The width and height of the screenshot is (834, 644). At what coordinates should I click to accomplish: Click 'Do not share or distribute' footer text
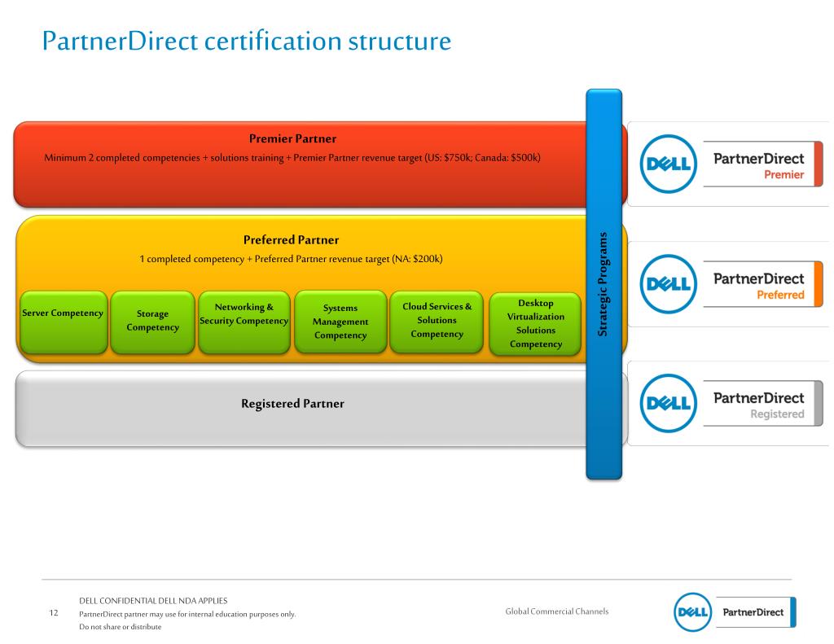pyautogui.click(x=121, y=626)
